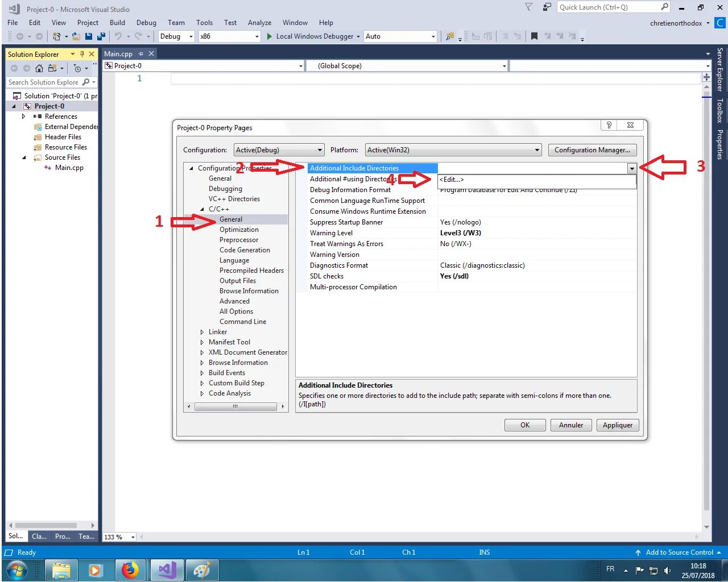728x582 pixels.
Task: Open the Find in Files icon
Action: (449, 36)
